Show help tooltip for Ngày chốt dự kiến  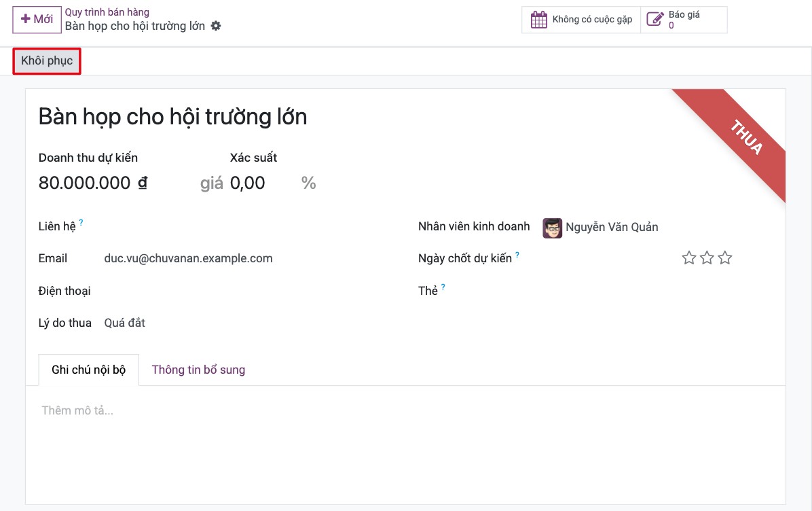[x=517, y=254]
